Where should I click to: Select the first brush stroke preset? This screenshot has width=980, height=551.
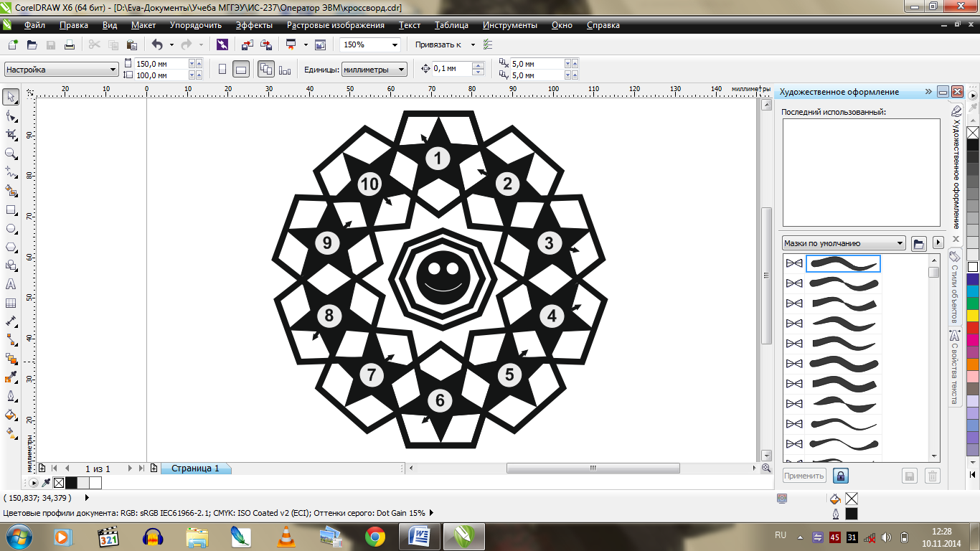click(x=843, y=264)
